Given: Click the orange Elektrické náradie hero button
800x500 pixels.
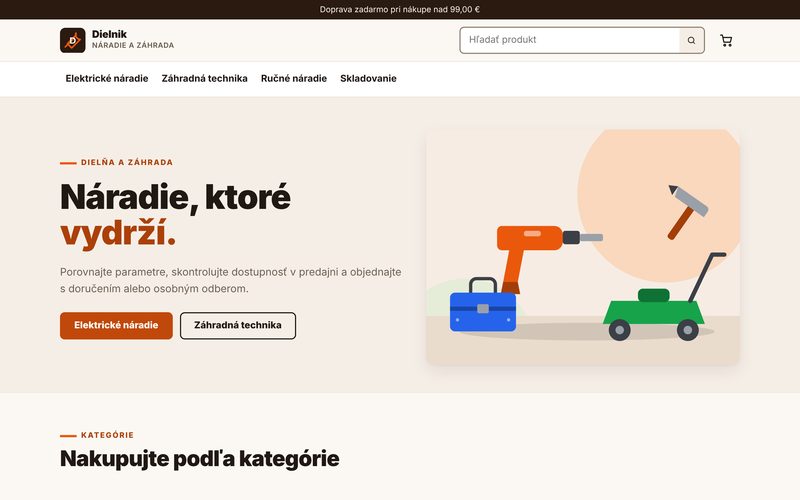Looking at the screenshot, I should coord(116,326).
